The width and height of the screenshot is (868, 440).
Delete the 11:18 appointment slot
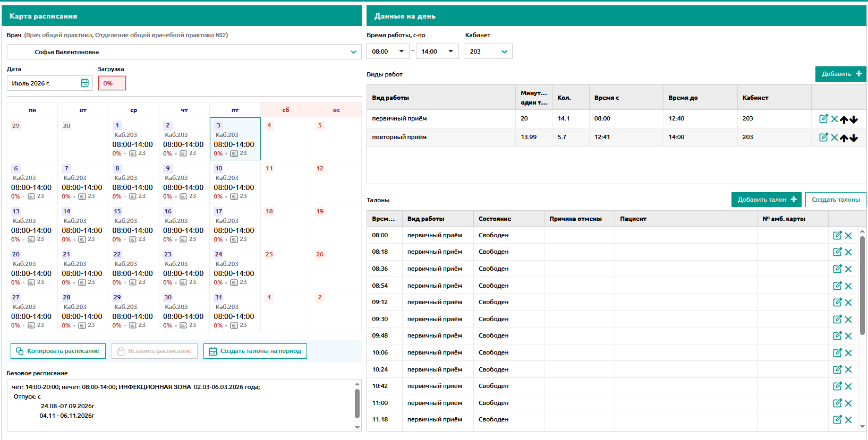tap(848, 420)
